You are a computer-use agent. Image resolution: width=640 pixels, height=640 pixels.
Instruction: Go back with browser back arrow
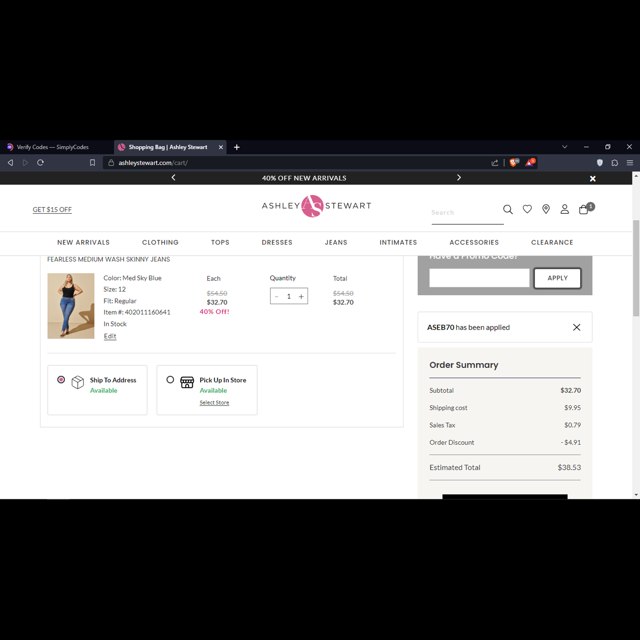tap(11, 163)
